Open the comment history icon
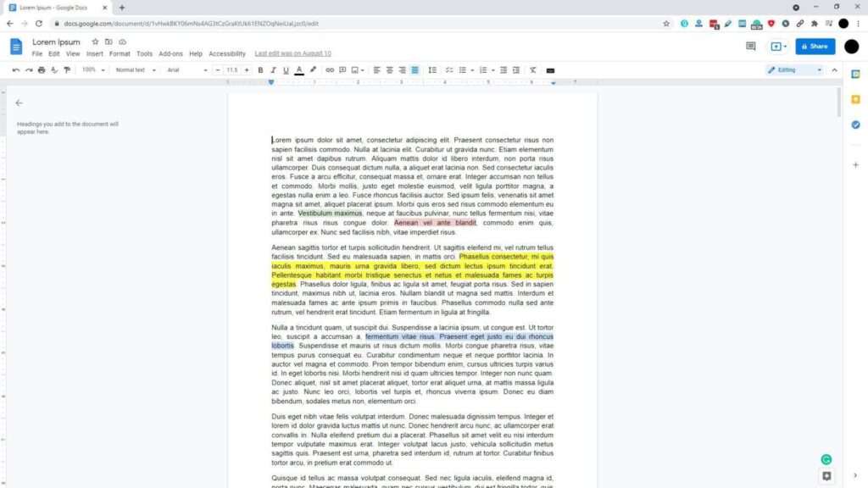Screen dimensions: 868x488 (751, 47)
